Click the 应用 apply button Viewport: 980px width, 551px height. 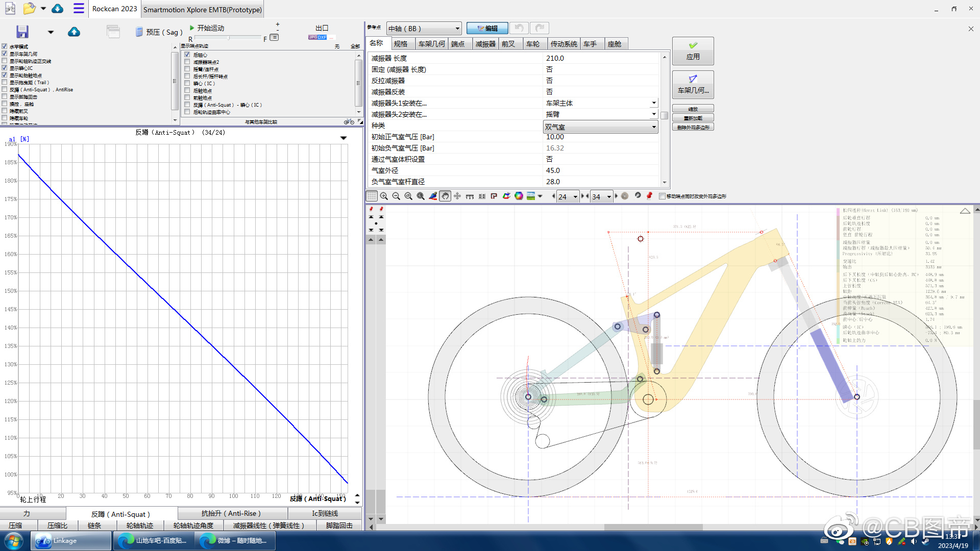click(x=693, y=51)
